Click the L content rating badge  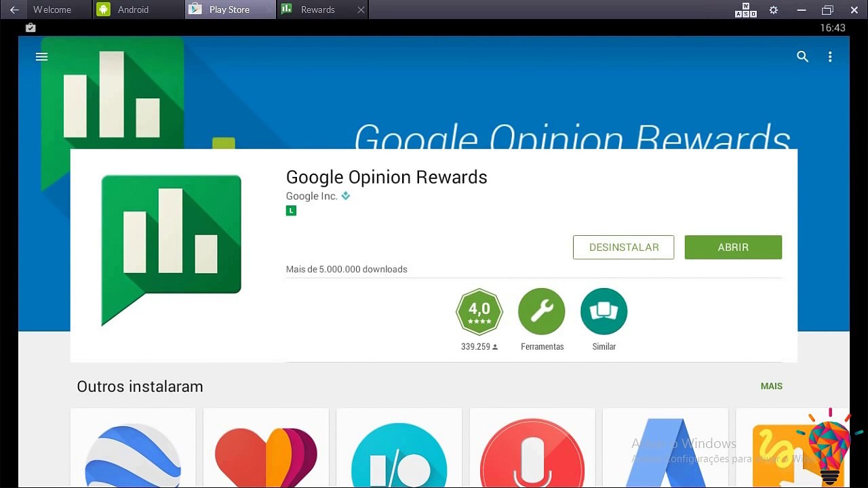(291, 211)
